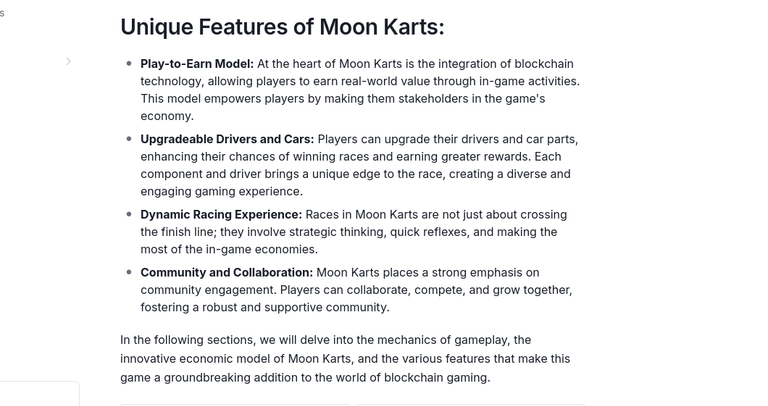Click the text 'engaging gaming experience.'
The width and height of the screenshot is (768, 406).
pyautogui.click(x=221, y=191)
